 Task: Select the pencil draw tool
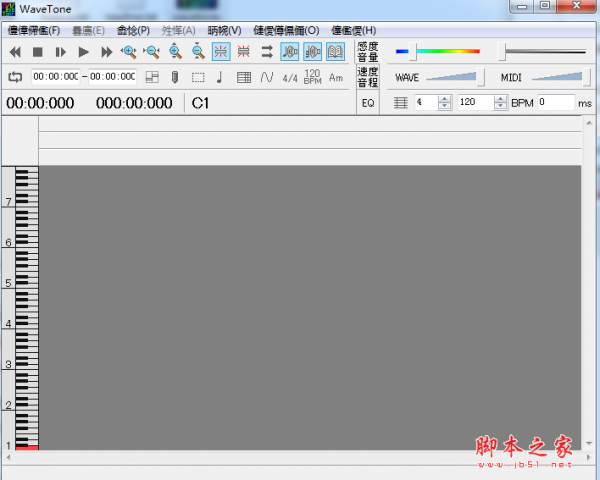click(175, 77)
